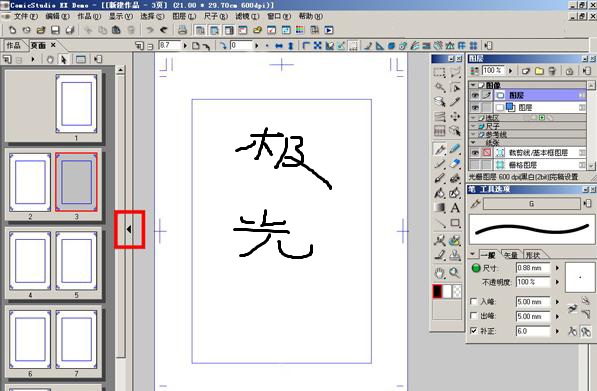Select the white color swatch
The height and width of the screenshot is (391, 597).
tap(447, 291)
